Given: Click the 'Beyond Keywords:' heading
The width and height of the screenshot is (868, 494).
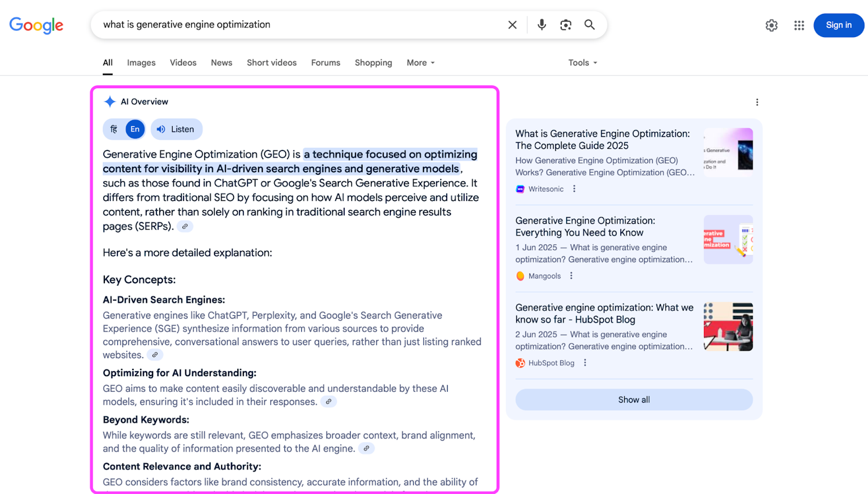Looking at the screenshot, I should (x=146, y=420).
